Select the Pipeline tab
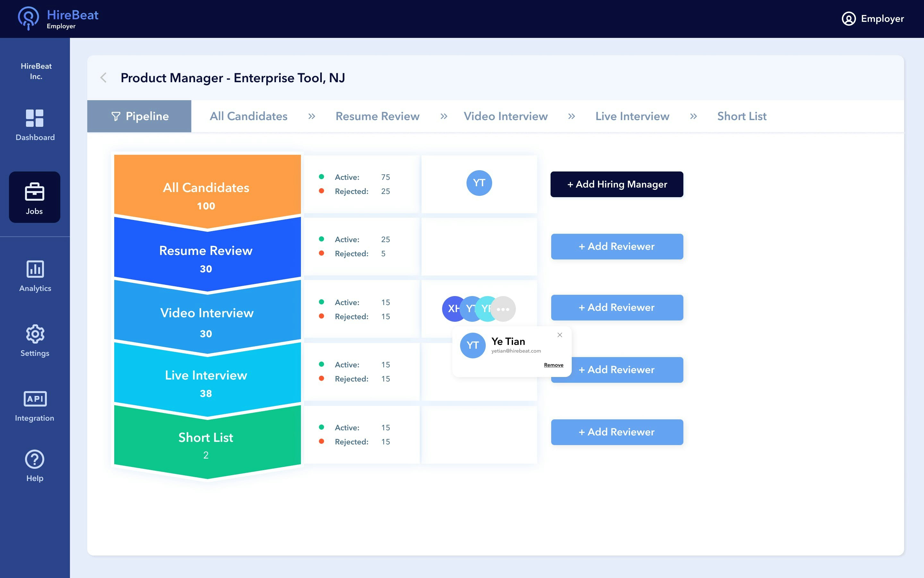This screenshot has height=578, width=924. [139, 116]
